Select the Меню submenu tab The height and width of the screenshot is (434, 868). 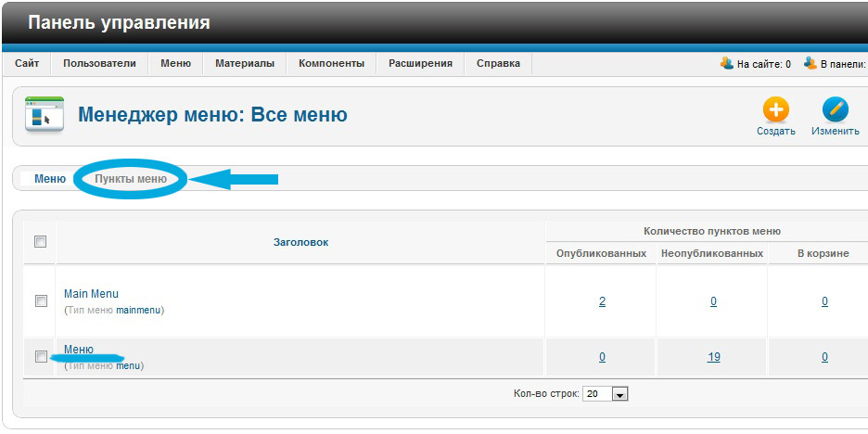pyautogui.click(x=50, y=179)
